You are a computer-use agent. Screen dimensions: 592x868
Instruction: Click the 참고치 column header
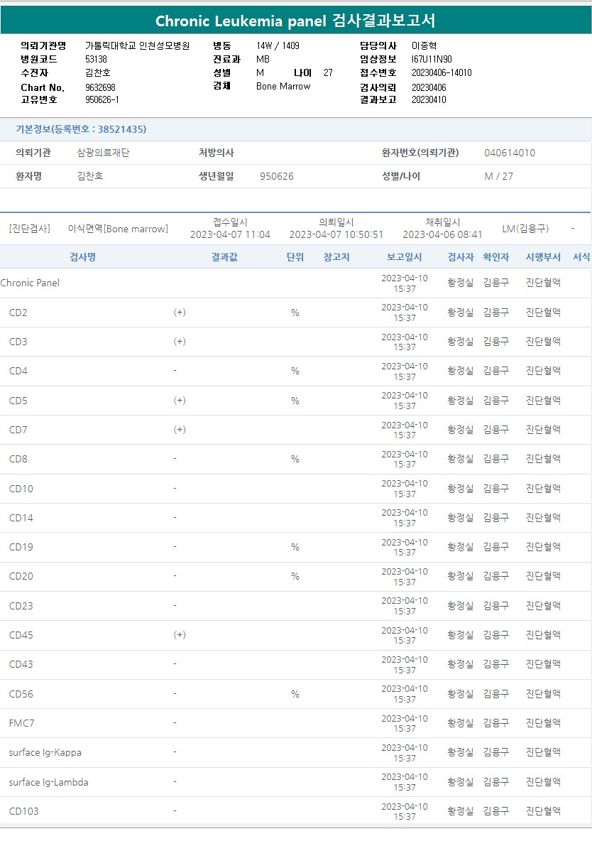tap(336, 257)
